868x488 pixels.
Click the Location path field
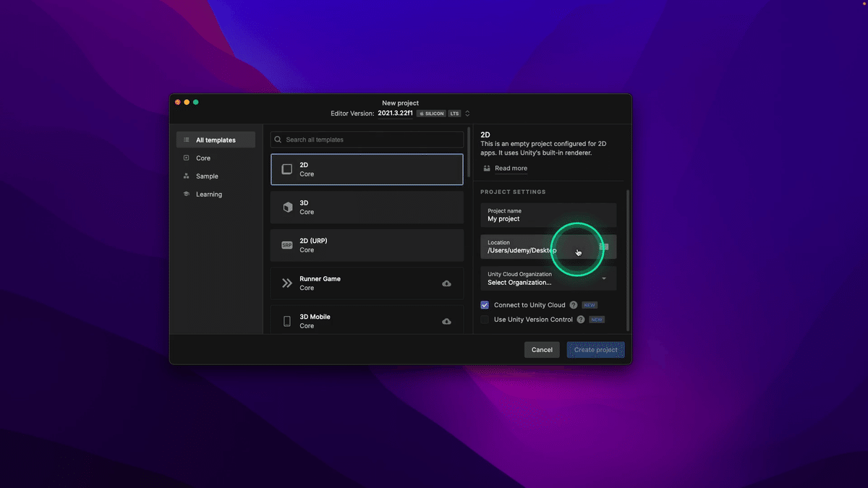tap(548, 247)
